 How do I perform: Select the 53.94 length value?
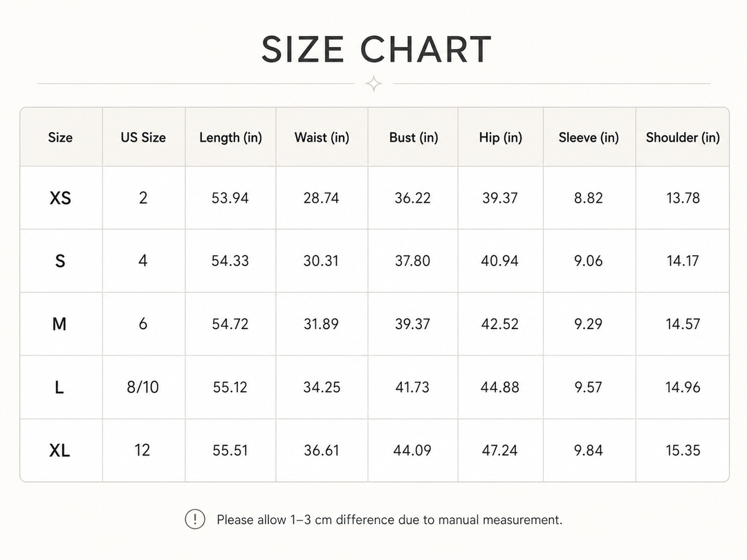click(x=230, y=198)
